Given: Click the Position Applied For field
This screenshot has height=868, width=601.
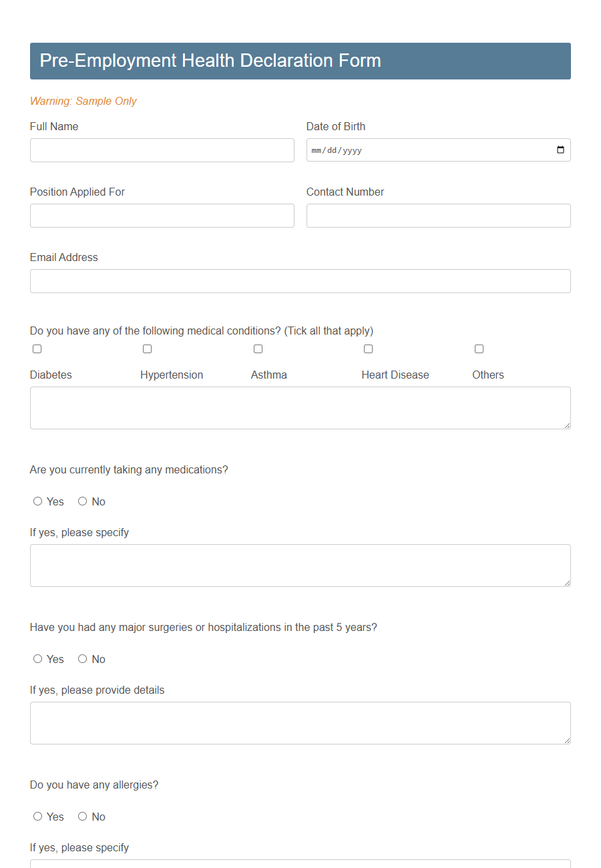Looking at the screenshot, I should [x=162, y=215].
